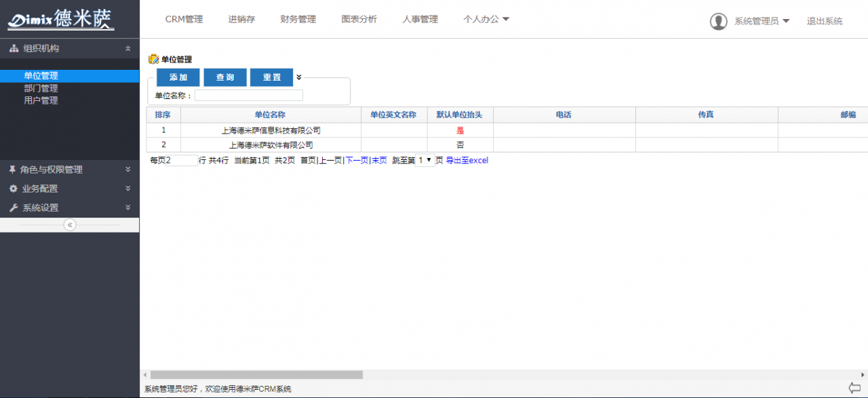Toggle the search panel double-arrow expander

(299, 77)
